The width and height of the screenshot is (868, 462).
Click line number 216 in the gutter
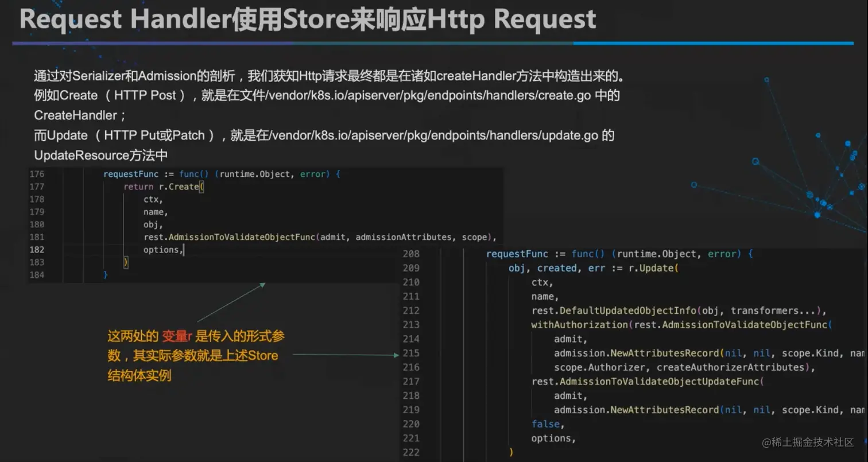[x=411, y=367]
